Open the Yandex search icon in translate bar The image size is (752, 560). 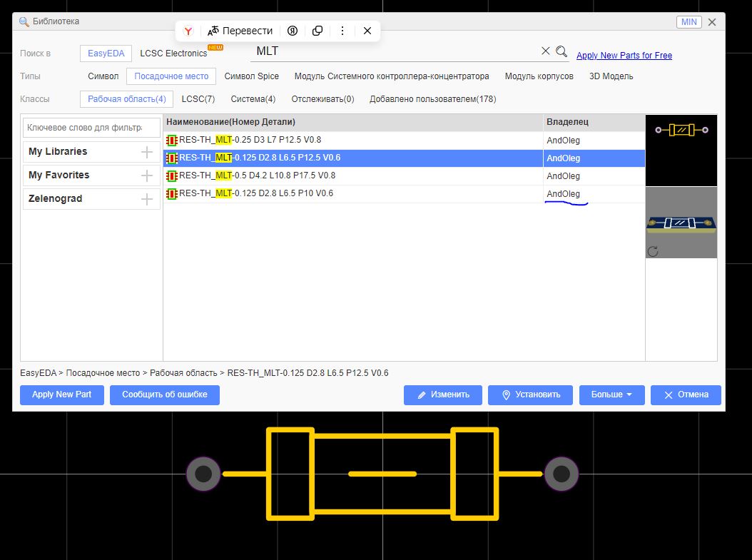coord(293,31)
